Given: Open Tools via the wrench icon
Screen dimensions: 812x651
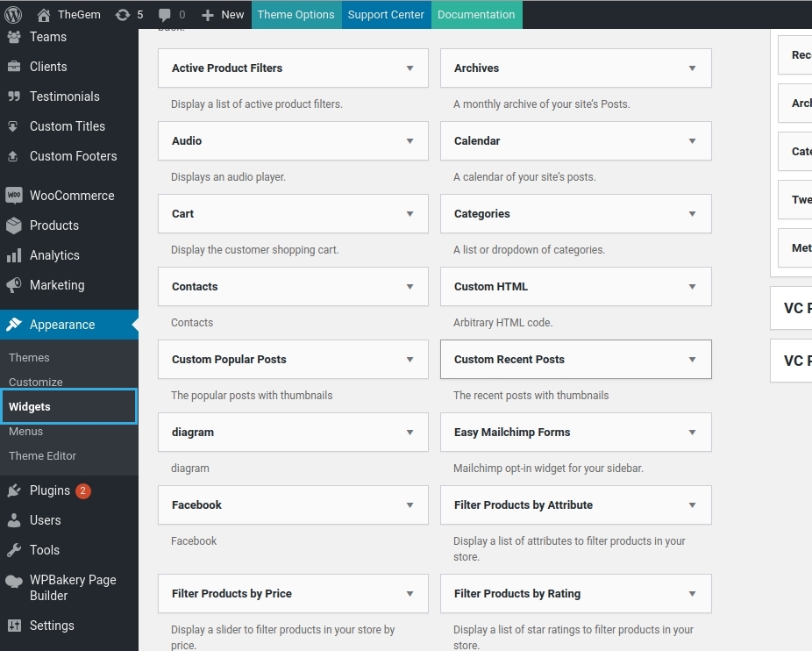Looking at the screenshot, I should [14, 550].
